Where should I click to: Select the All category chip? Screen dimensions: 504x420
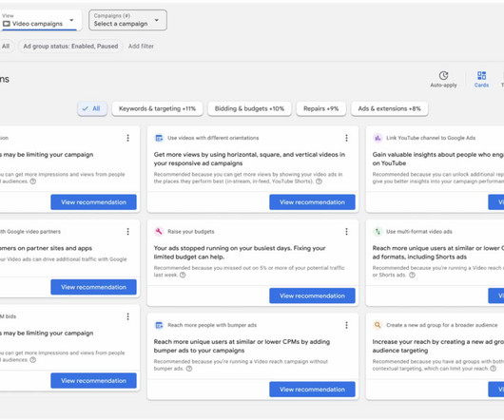(x=92, y=108)
